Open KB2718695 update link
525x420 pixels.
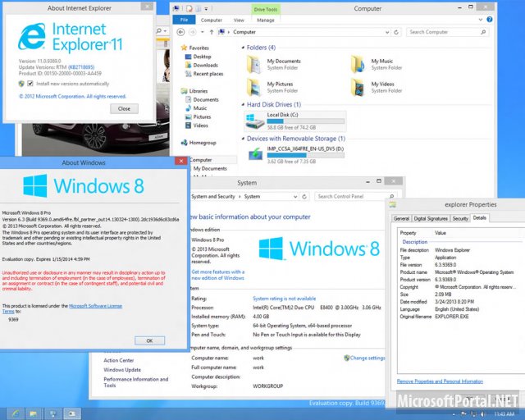pyautogui.click(x=81, y=67)
